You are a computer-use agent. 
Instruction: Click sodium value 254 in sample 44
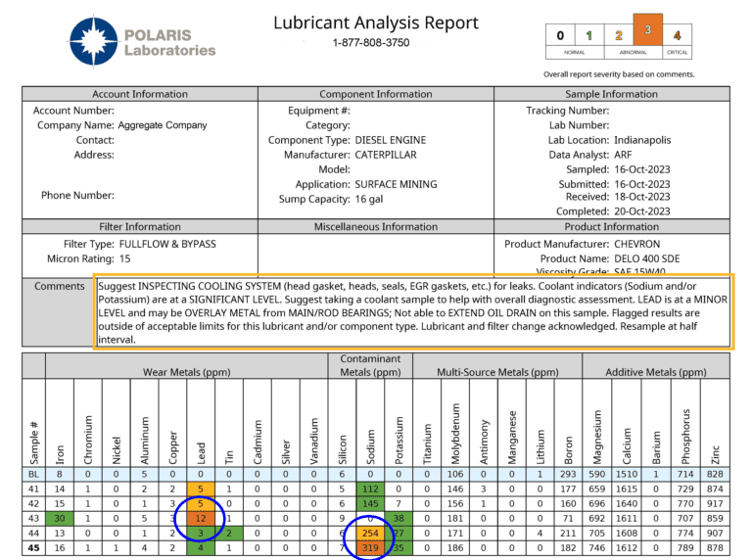pyautogui.click(x=370, y=534)
